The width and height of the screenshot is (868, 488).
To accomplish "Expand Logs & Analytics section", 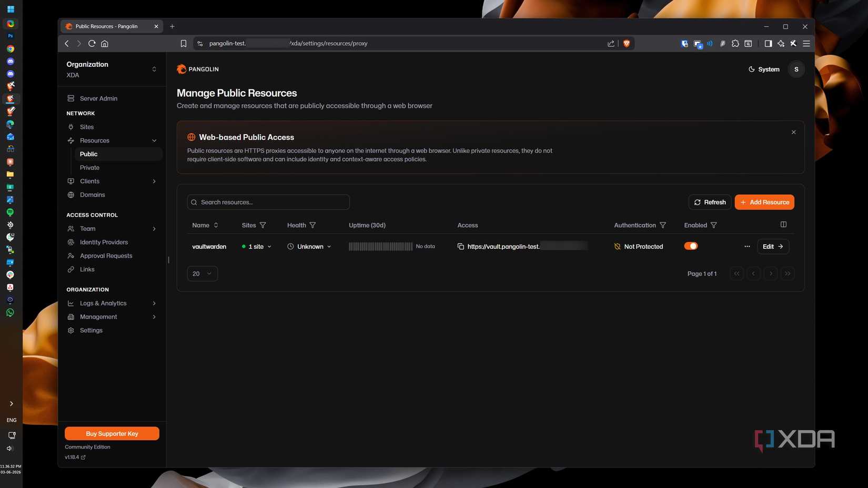I will click(154, 303).
